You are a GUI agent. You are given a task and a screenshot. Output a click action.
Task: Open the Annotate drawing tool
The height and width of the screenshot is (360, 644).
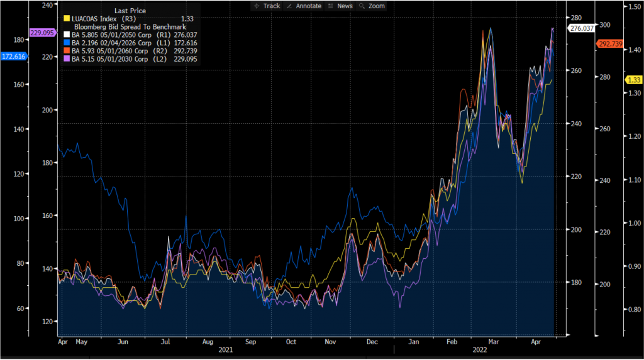coord(303,6)
